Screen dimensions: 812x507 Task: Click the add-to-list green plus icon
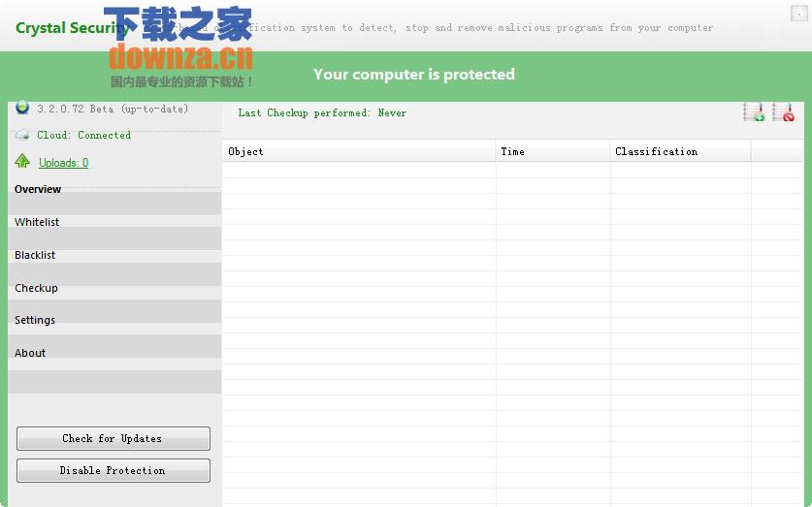[x=754, y=111]
